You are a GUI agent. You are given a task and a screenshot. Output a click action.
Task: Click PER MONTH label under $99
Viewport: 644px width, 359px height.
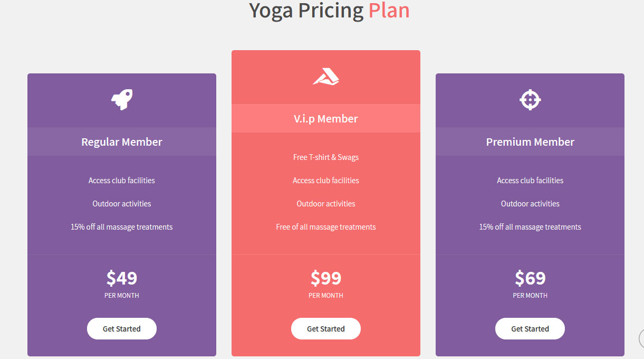[x=326, y=296]
